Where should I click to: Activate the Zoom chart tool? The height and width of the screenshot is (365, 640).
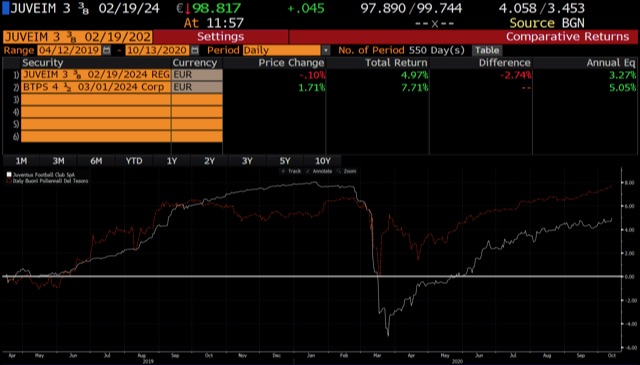click(347, 171)
